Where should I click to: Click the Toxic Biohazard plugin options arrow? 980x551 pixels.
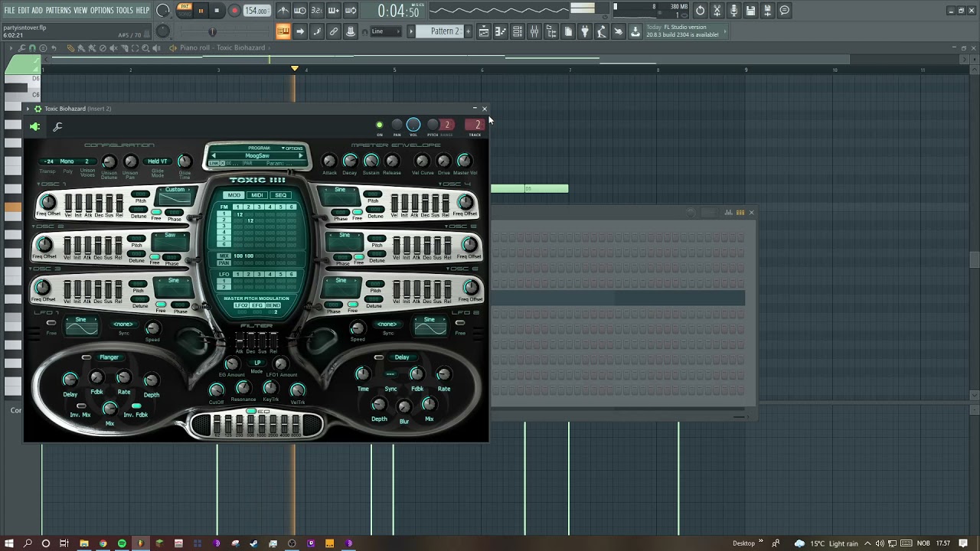[x=28, y=109]
